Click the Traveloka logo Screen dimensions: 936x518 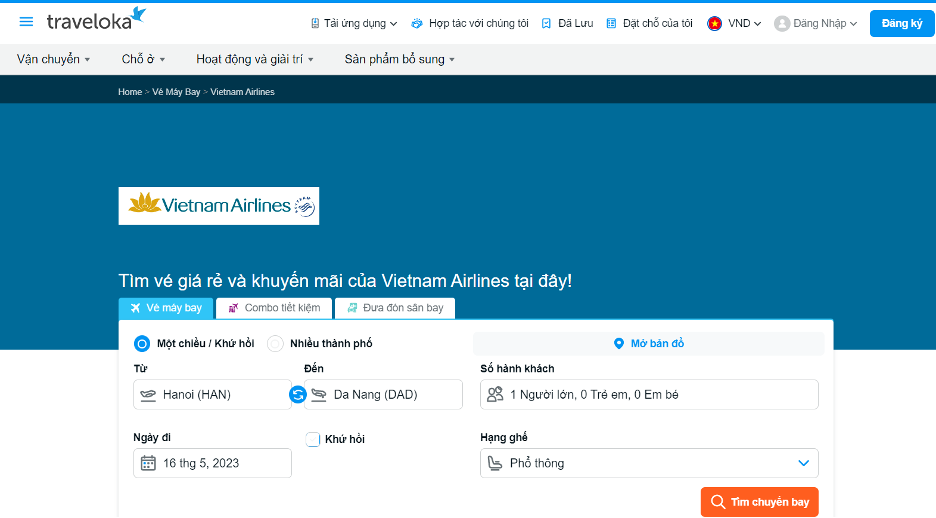96,20
